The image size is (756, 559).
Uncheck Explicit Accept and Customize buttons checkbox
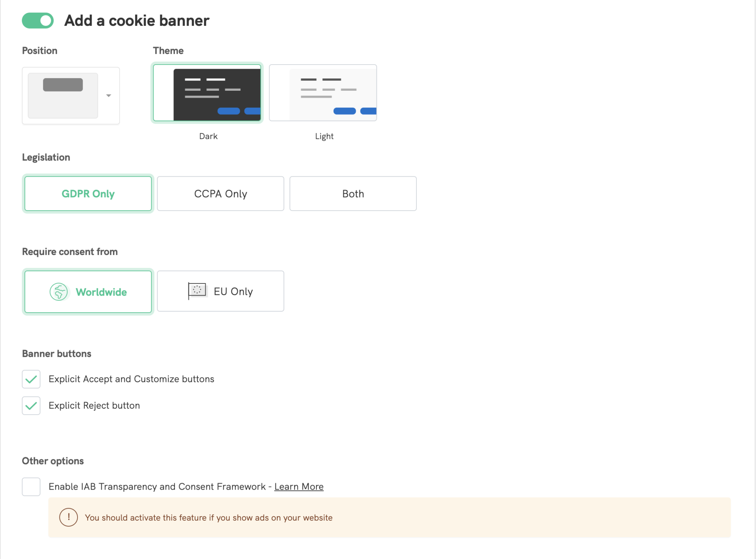tap(31, 379)
